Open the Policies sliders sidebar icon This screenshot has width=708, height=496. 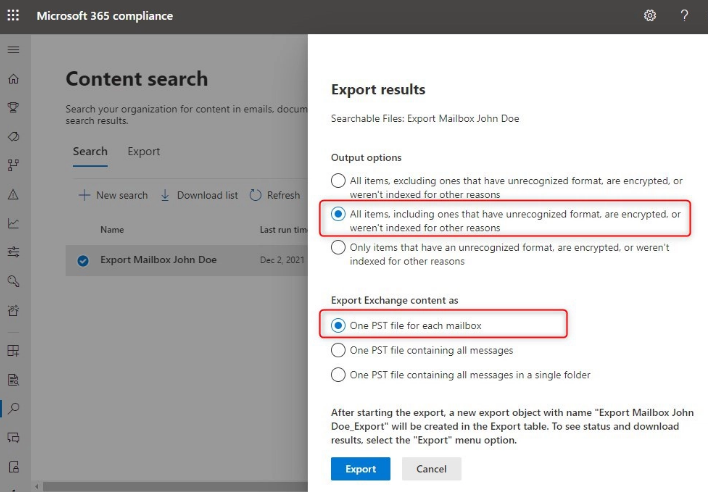[13, 252]
